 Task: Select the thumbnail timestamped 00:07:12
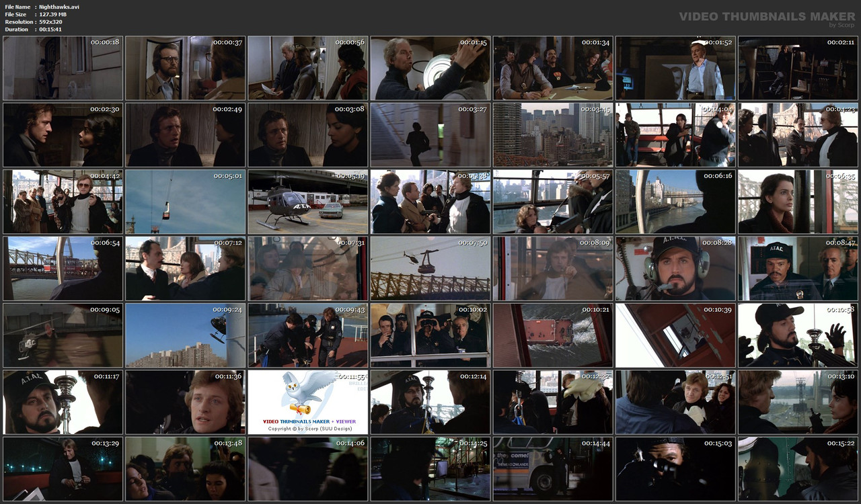185,268
